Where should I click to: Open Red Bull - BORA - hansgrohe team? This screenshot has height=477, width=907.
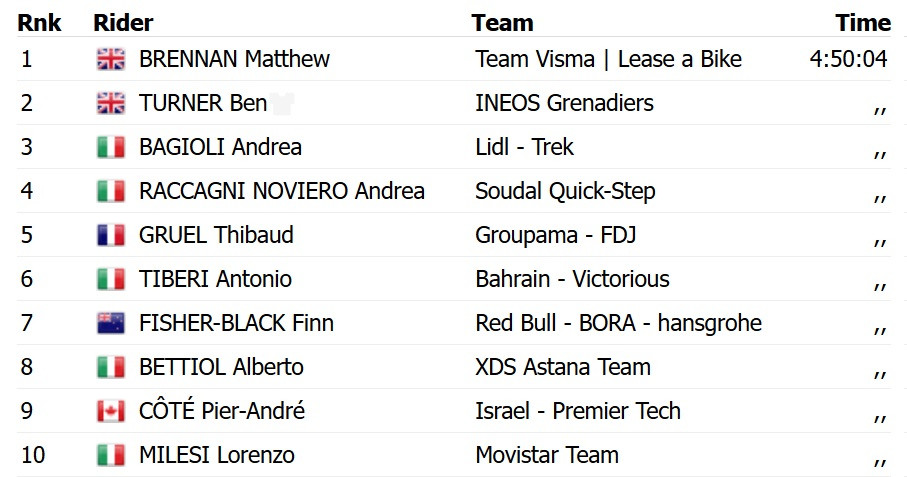click(618, 323)
